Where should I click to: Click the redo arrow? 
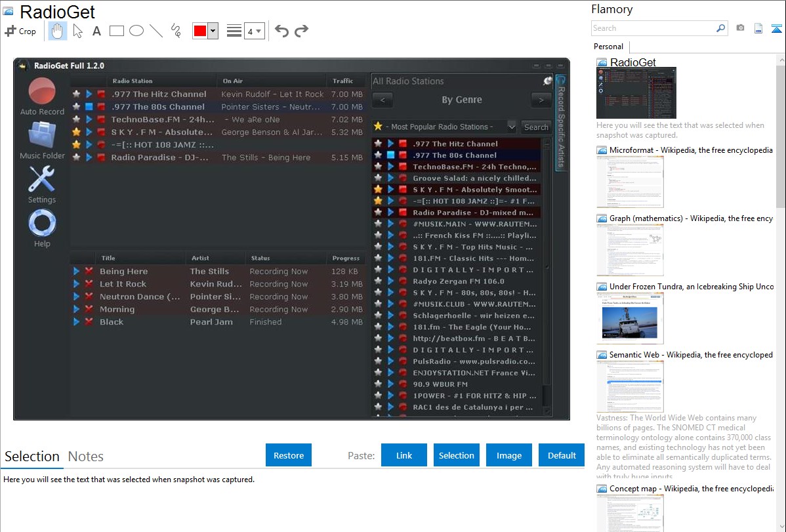coord(301,31)
